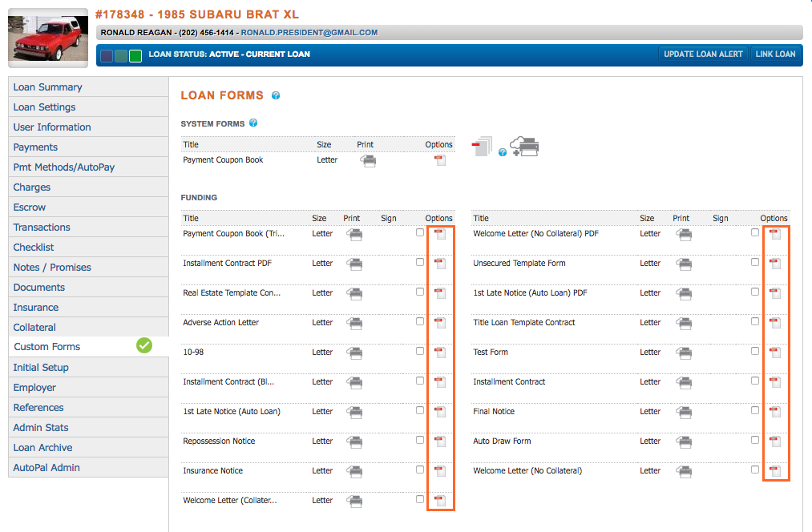Open PDF option for Welcome Letter (Collater...
This screenshot has width=812, height=532.
(x=440, y=501)
